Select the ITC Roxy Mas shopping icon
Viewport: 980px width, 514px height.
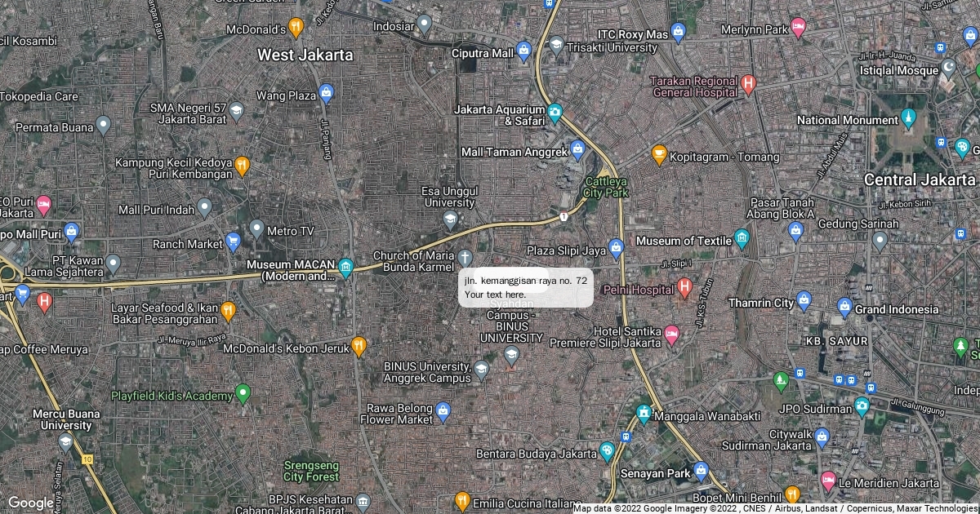[x=677, y=33]
